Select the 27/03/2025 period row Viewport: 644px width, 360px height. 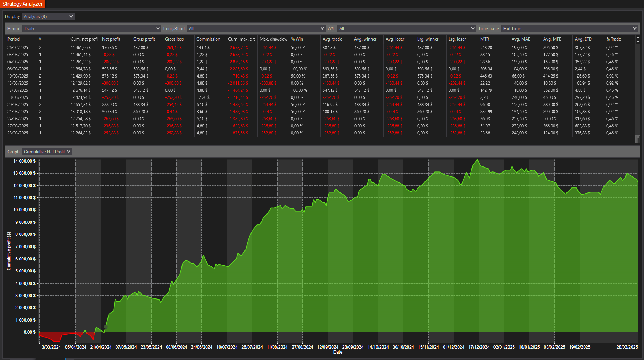pyautogui.click(x=320, y=126)
